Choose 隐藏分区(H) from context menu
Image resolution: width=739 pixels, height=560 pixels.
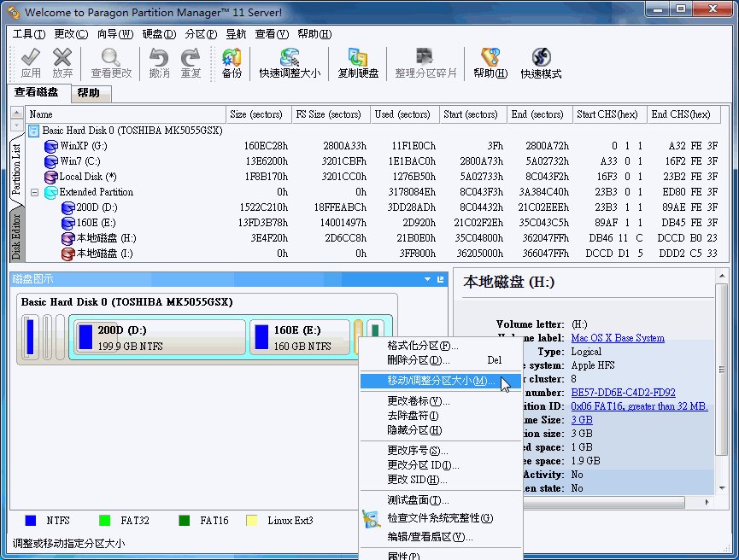pos(441,430)
